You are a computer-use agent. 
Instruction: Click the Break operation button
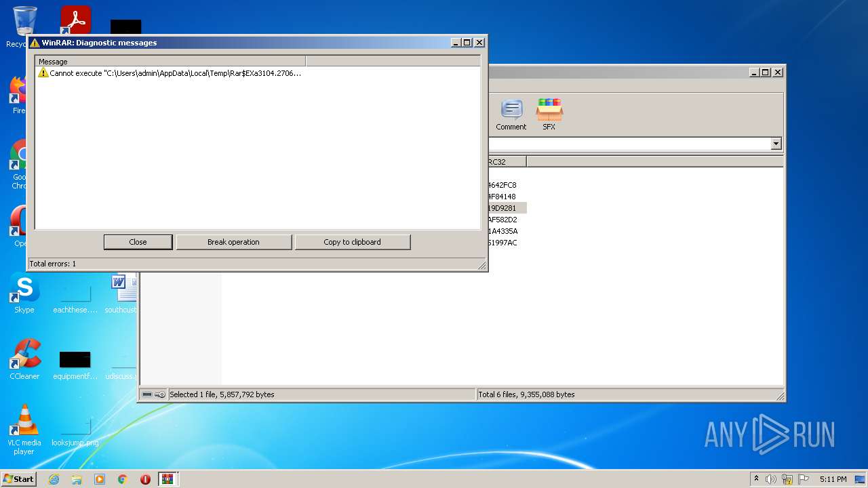click(233, 242)
